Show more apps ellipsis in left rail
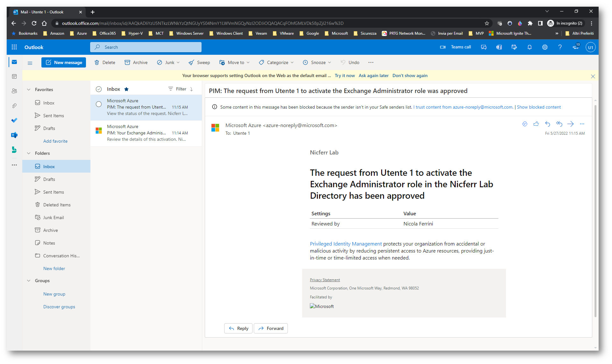The image size is (612, 364). pos(14,165)
